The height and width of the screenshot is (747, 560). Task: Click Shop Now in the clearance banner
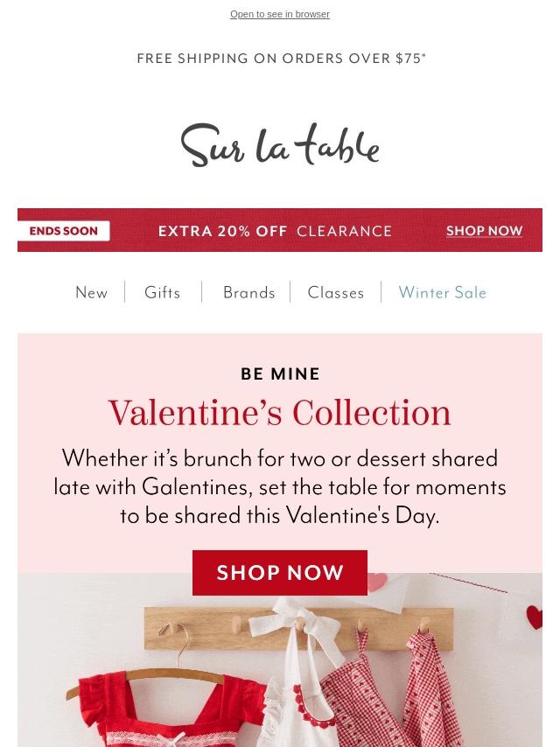[484, 231]
